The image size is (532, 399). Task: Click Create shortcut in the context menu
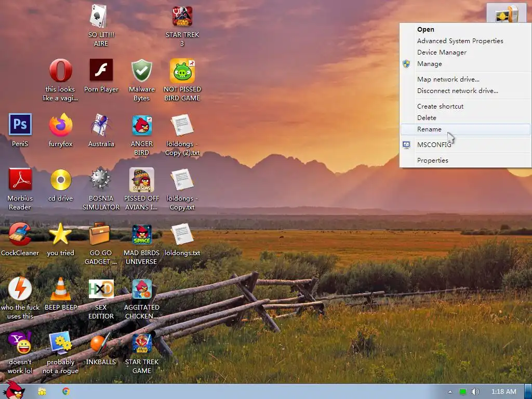pos(465,107)
